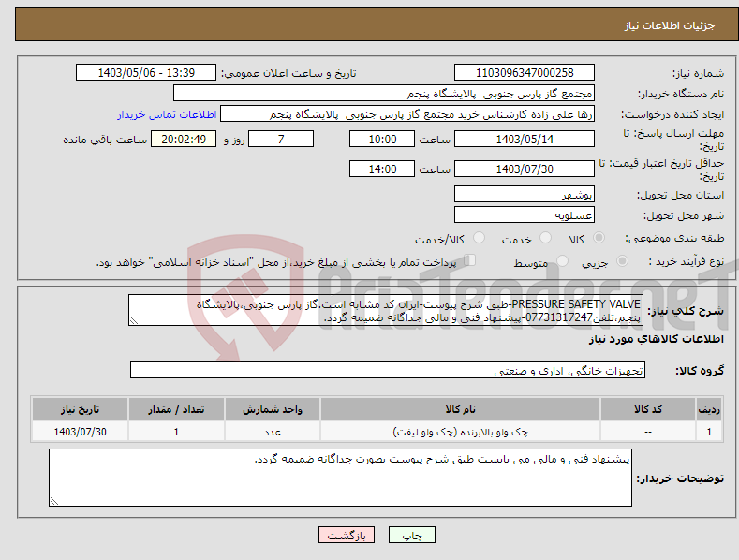Click the item name cell چک ولو بالابرنده
The height and width of the screenshot is (560, 739).
point(460,432)
